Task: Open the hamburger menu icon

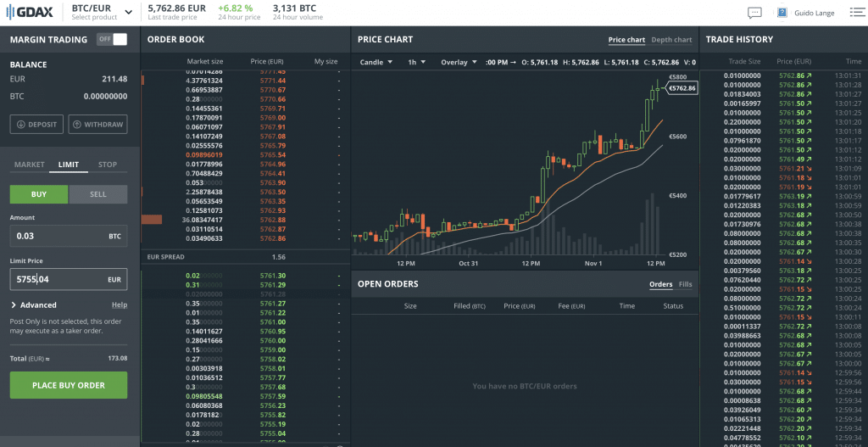Action: click(857, 12)
